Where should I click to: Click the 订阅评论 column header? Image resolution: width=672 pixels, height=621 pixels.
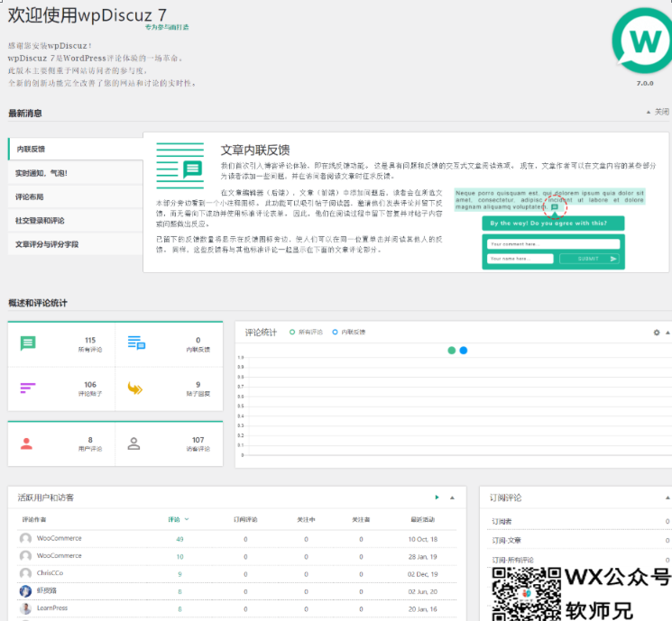[245, 519]
